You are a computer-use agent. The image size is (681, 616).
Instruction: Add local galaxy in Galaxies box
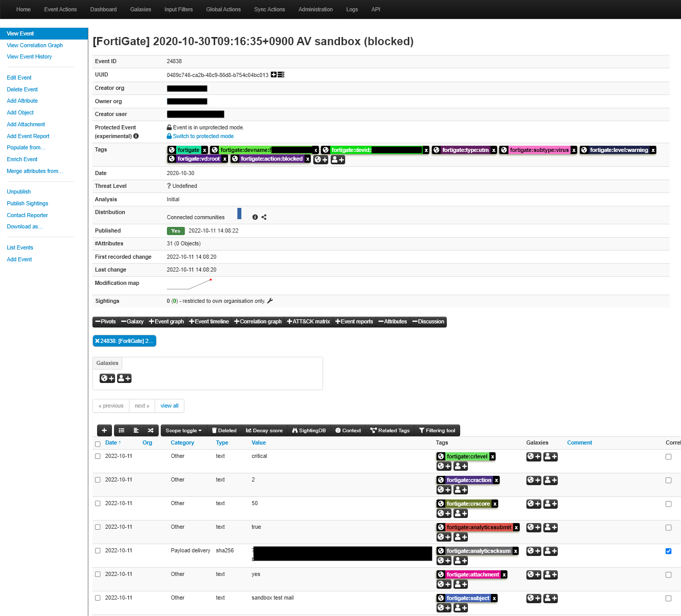click(124, 378)
